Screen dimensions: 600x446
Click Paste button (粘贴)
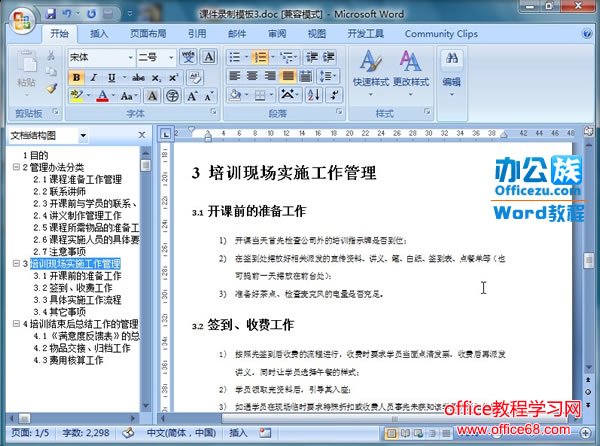tap(26, 72)
